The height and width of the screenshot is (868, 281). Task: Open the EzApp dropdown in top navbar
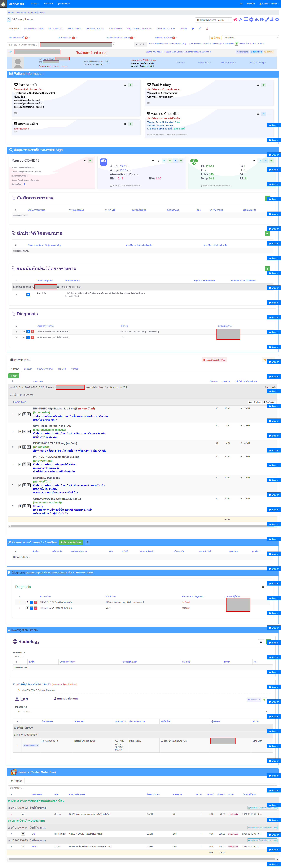[35, 4]
